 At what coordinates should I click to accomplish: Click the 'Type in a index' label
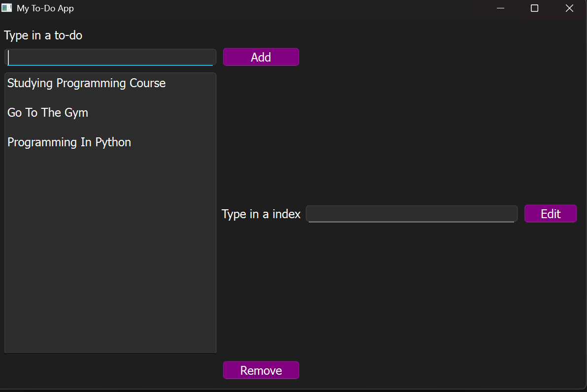coord(261,214)
